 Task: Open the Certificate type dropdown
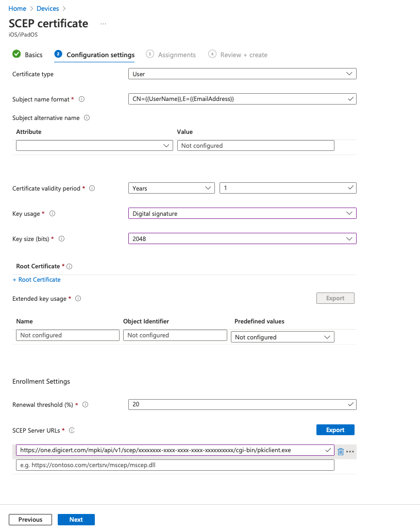[242, 74]
